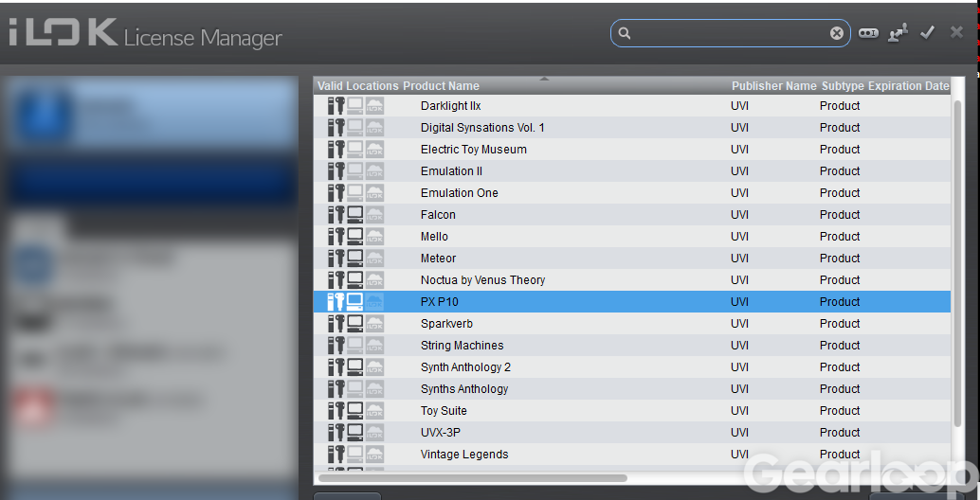Click iLok USB icon in Meteor row
This screenshot has height=500, width=980.
pyautogui.click(x=336, y=259)
